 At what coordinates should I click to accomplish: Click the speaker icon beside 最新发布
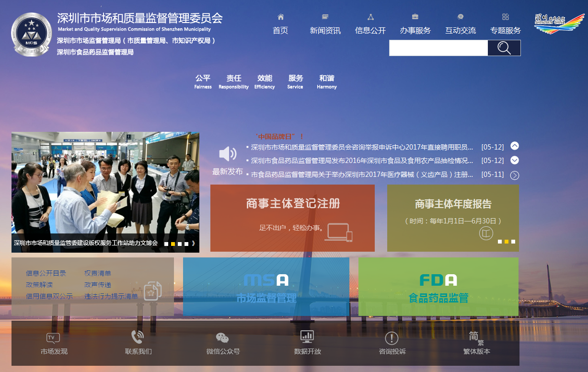(x=227, y=152)
